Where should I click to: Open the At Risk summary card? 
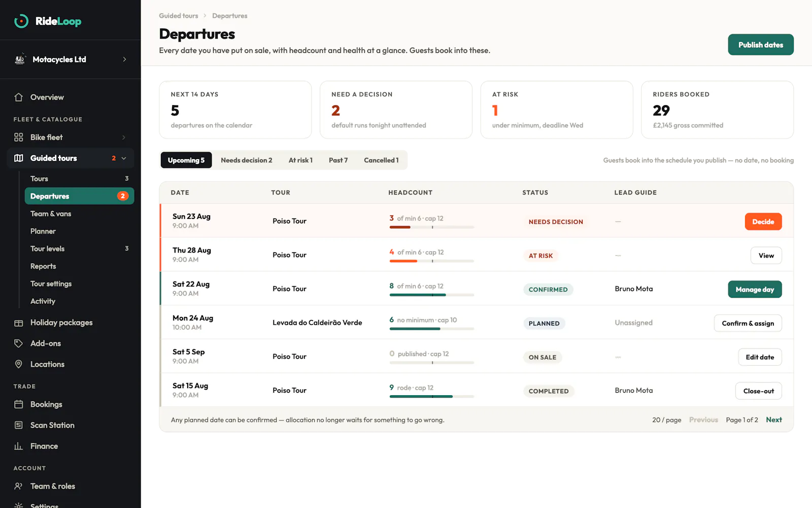557,110
